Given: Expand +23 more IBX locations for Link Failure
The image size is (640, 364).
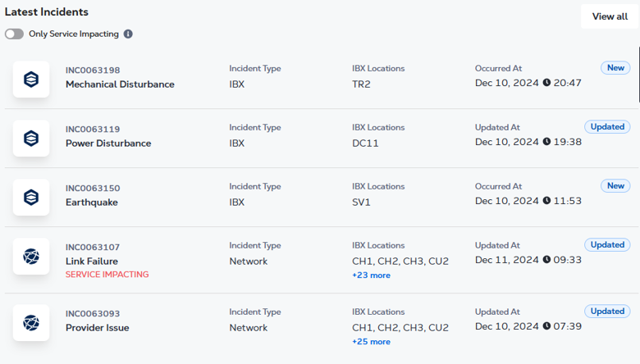Looking at the screenshot, I should 371,275.
